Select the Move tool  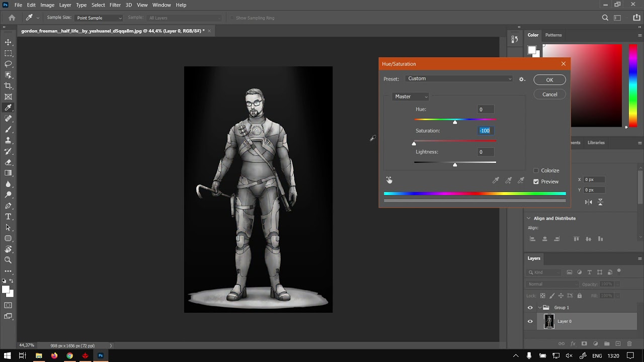(8, 42)
